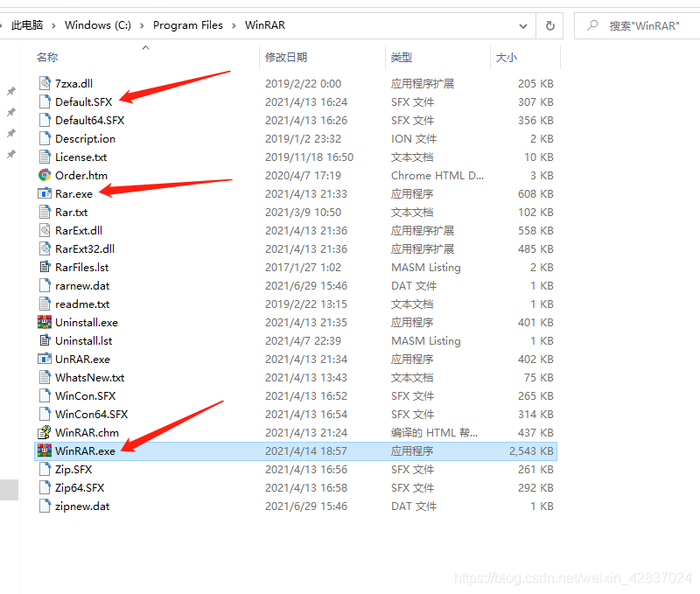The height and width of the screenshot is (594, 700).
Task: Click the ION 文件 type cell
Action: click(x=414, y=138)
